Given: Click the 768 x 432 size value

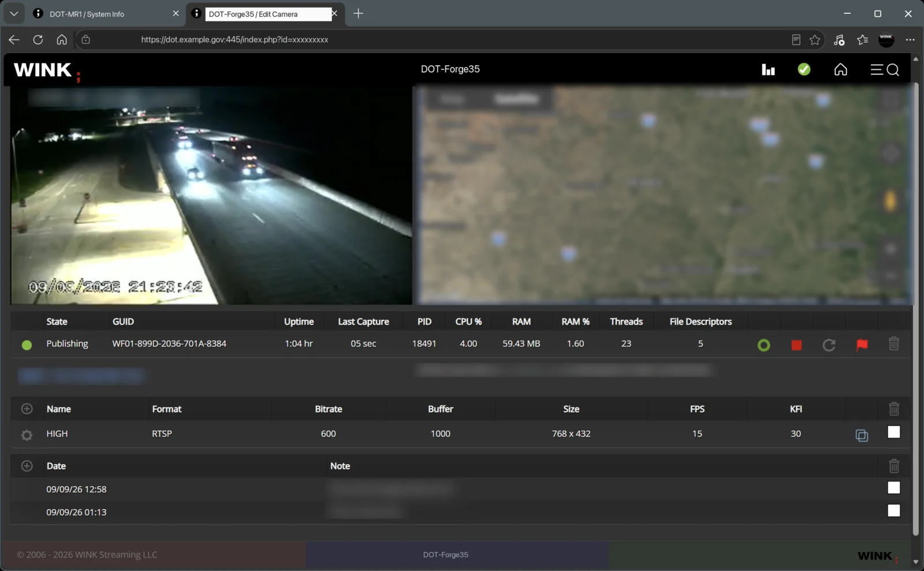Looking at the screenshot, I should (571, 434).
